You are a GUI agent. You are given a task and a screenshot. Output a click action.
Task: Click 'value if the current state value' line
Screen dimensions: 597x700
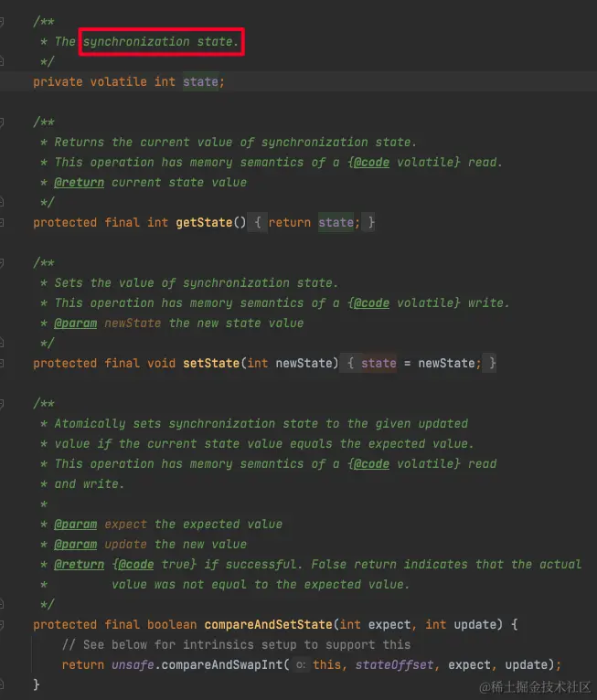pyautogui.click(x=264, y=443)
